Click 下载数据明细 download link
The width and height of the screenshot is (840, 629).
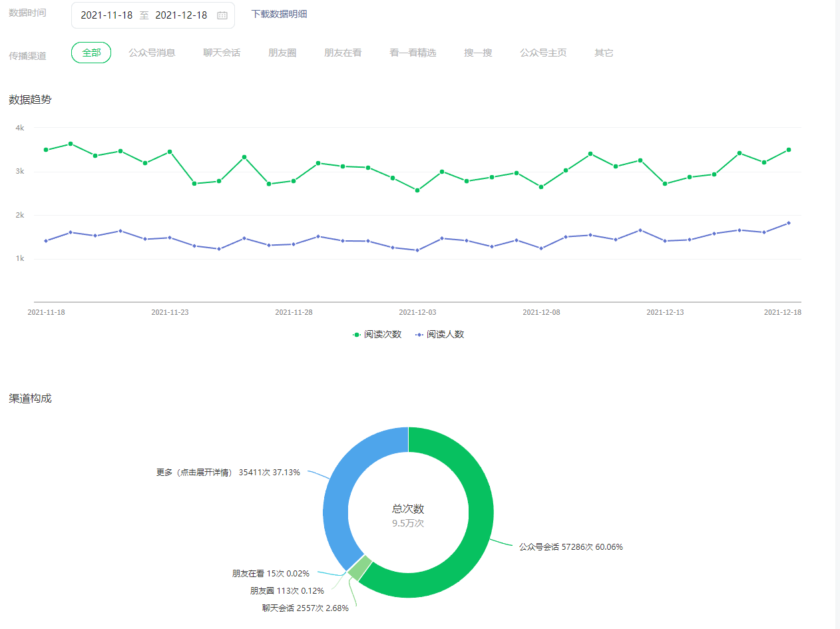(x=279, y=14)
